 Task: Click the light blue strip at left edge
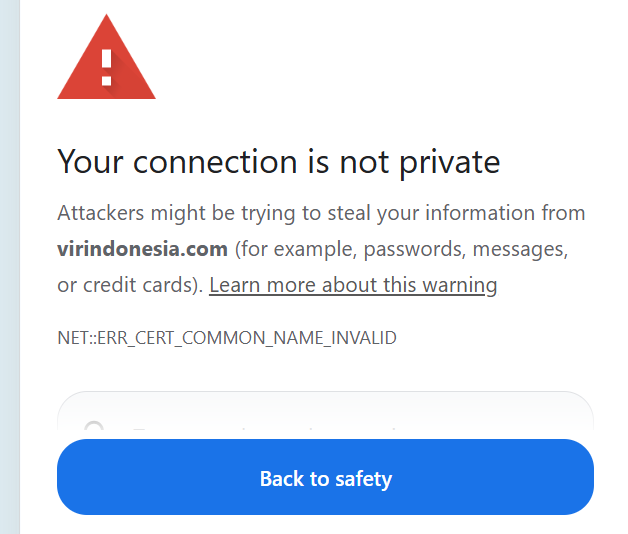click(9, 267)
